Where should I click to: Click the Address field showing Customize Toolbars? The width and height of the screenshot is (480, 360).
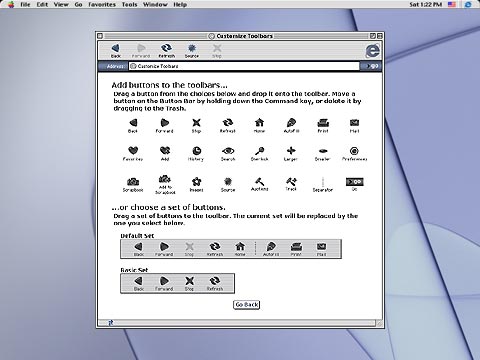tap(244, 66)
